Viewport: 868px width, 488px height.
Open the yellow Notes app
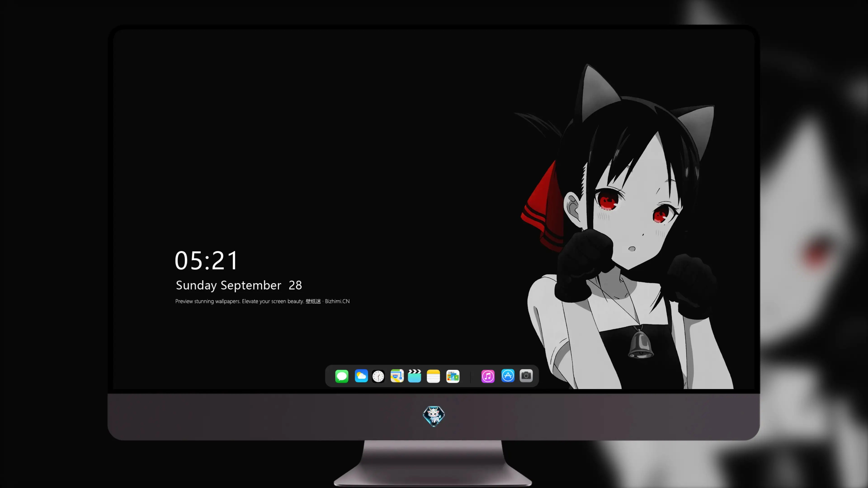433,376
